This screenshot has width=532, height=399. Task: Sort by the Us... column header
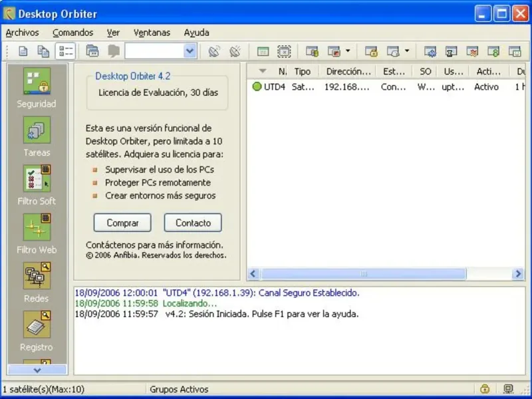click(x=454, y=71)
